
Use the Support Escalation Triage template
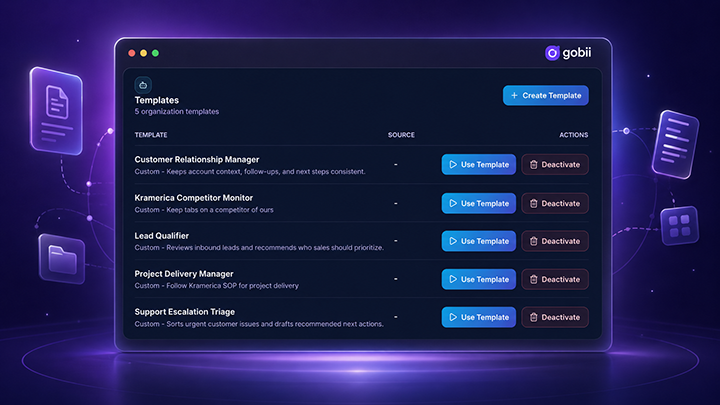pos(478,317)
